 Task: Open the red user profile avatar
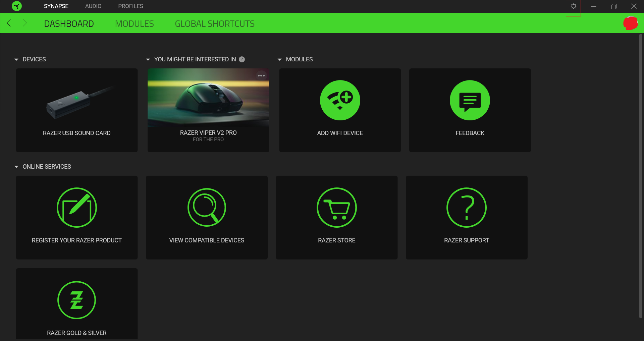pos(630,23)
